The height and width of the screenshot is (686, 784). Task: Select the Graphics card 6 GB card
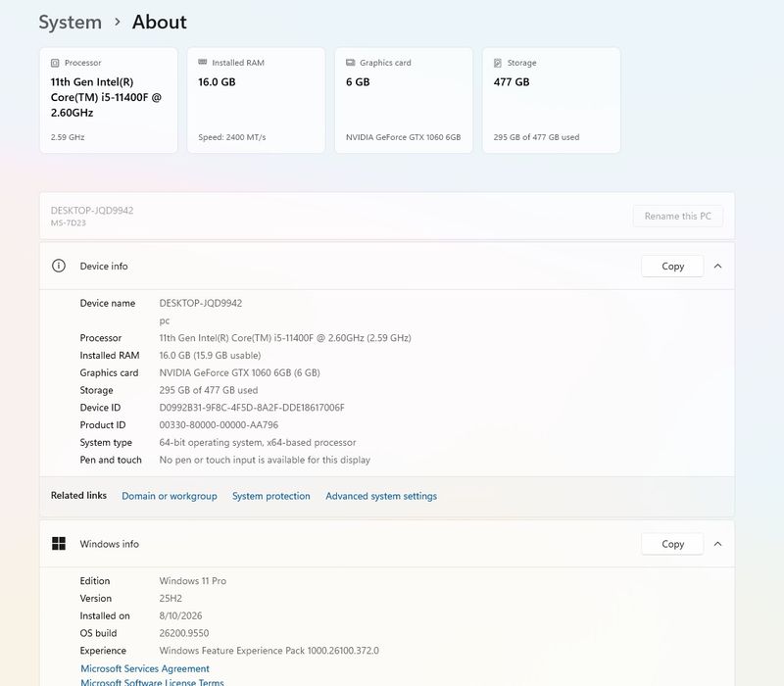(404, 101)
